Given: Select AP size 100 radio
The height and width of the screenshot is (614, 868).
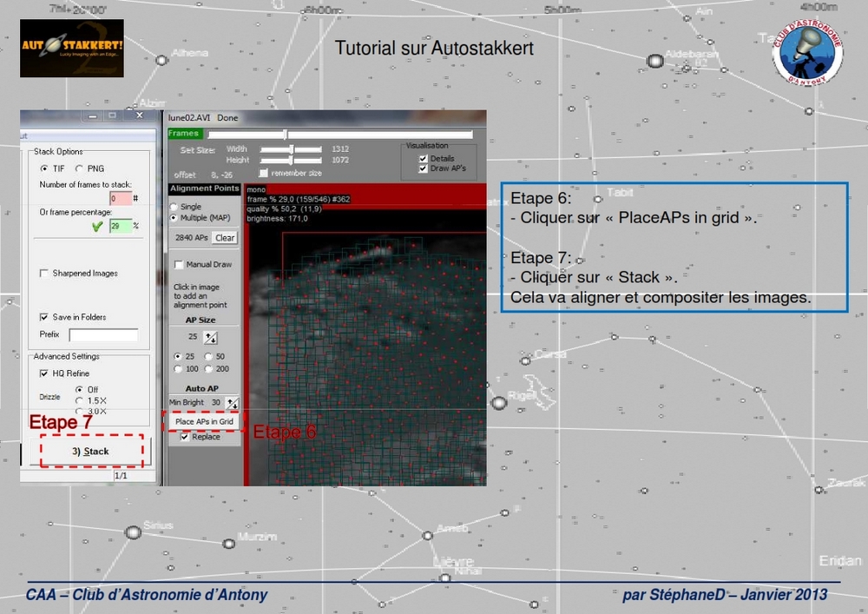Looking at the screenshot, I should [x=178, y=369].
